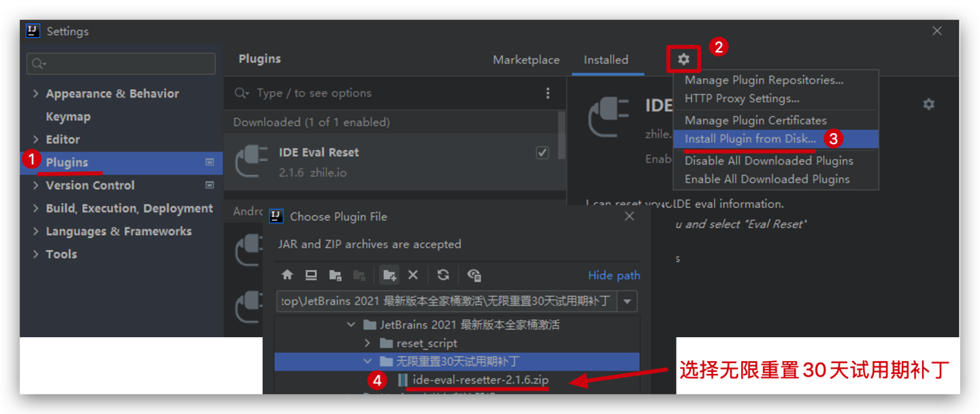
Task: Close the Choose Plugin File dialog
Action: [630, 216]
